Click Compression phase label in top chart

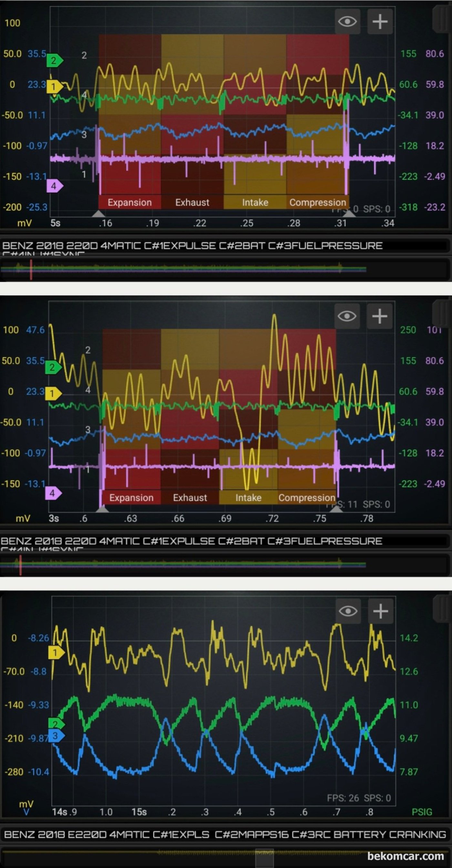point(318,202)
